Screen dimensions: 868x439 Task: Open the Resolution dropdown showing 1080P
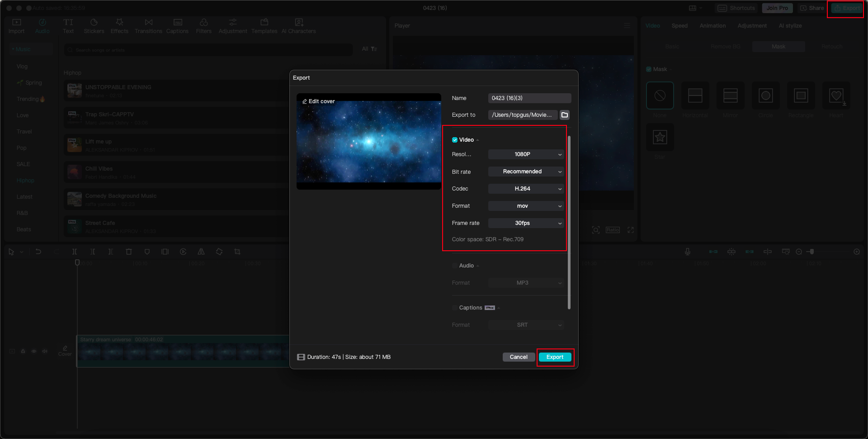click(x=526, y=154)
